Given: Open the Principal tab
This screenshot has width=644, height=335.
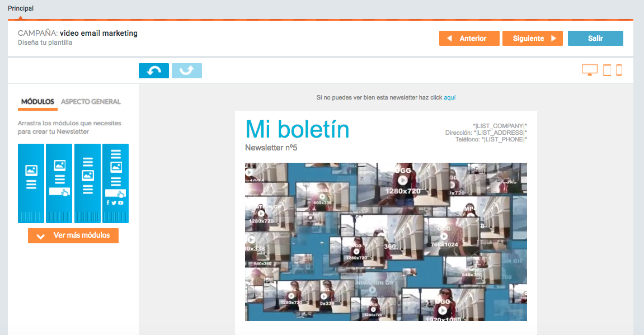Looking at the screenshot, I should pyautogui.click(x=21, y=8).
